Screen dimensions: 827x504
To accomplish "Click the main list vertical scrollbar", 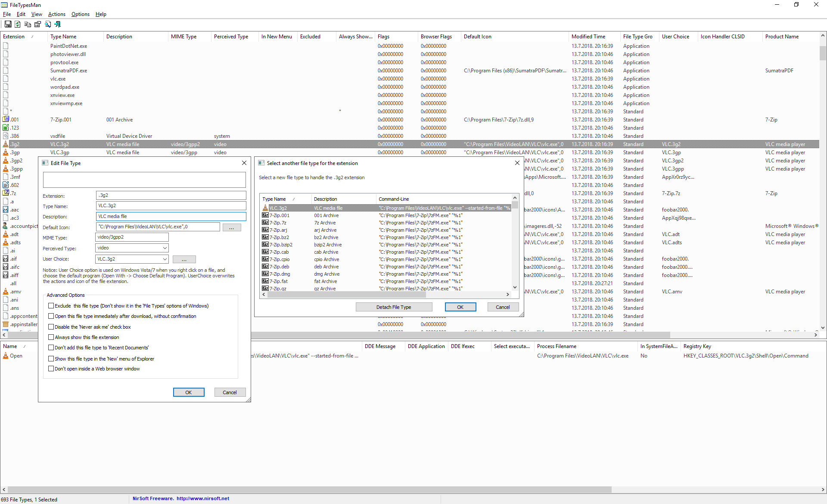I will point(823,181).
